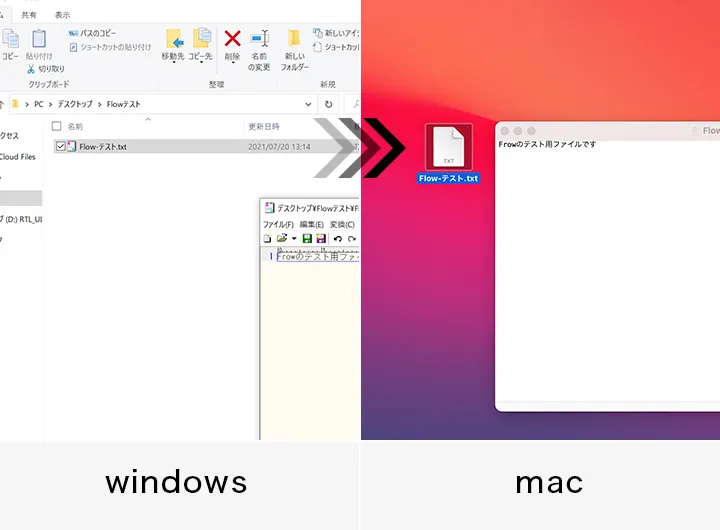
Task: Toggle checkbox for Flow-テスト.txt row
Action: pos(60,147)
